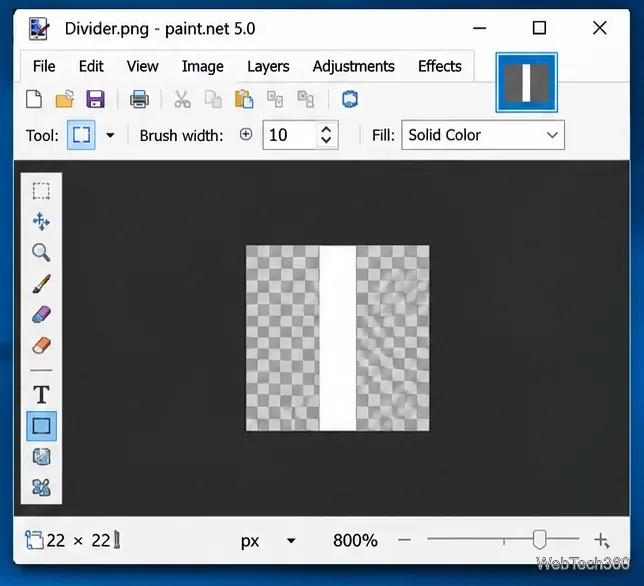Viewport: 644px width, 586px height.
Task: Paste from the clipboard icon
Action: [x=244, y=99]
